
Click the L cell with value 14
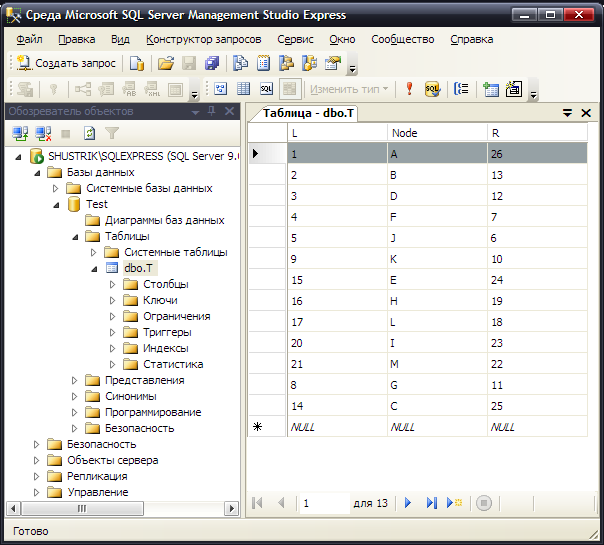pos(337,406)
